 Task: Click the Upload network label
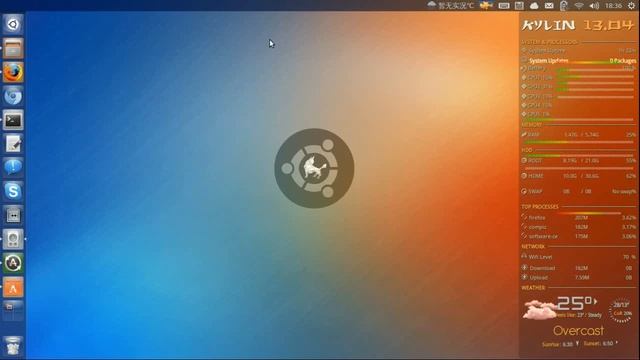pos(538,278)
